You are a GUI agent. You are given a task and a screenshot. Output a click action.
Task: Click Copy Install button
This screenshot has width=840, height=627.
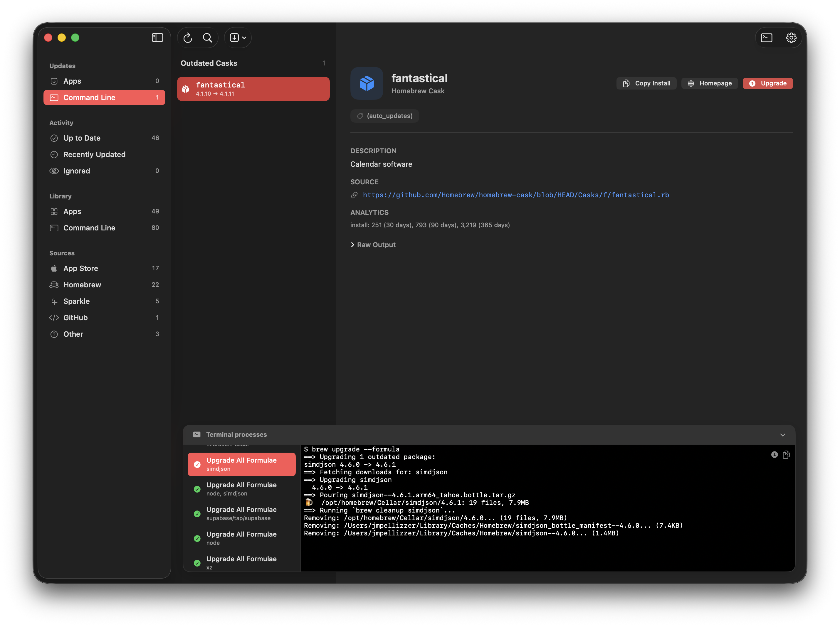646,83
